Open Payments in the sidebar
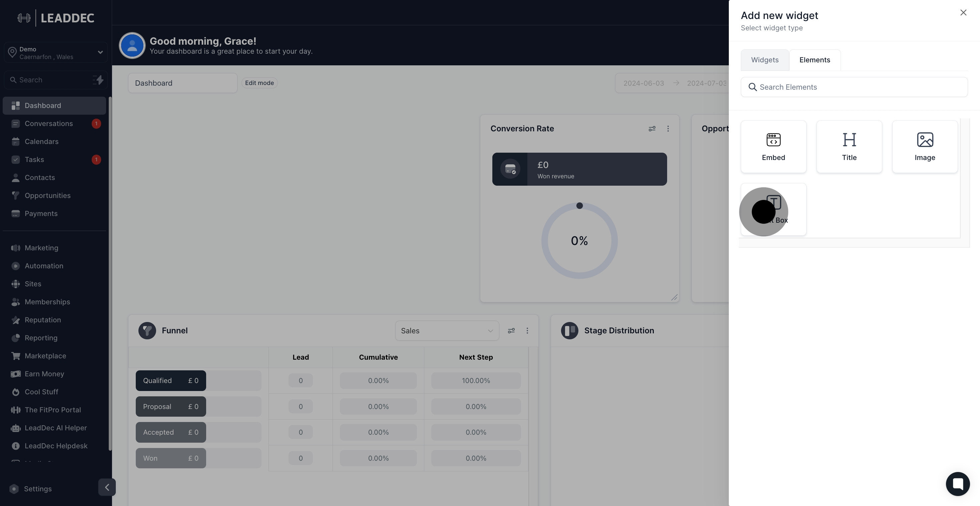980x506 pixels. pyautogui.click(x=54, y=214)
